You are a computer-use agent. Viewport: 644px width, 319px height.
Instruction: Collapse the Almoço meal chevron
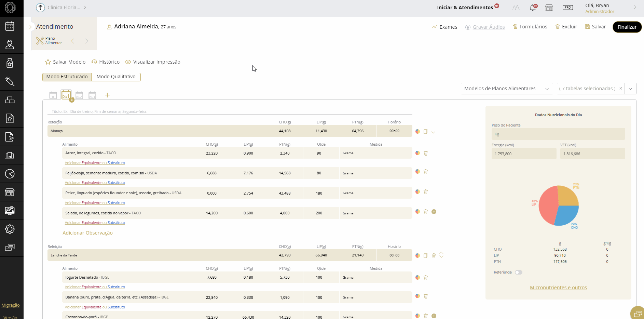(433, 132)
